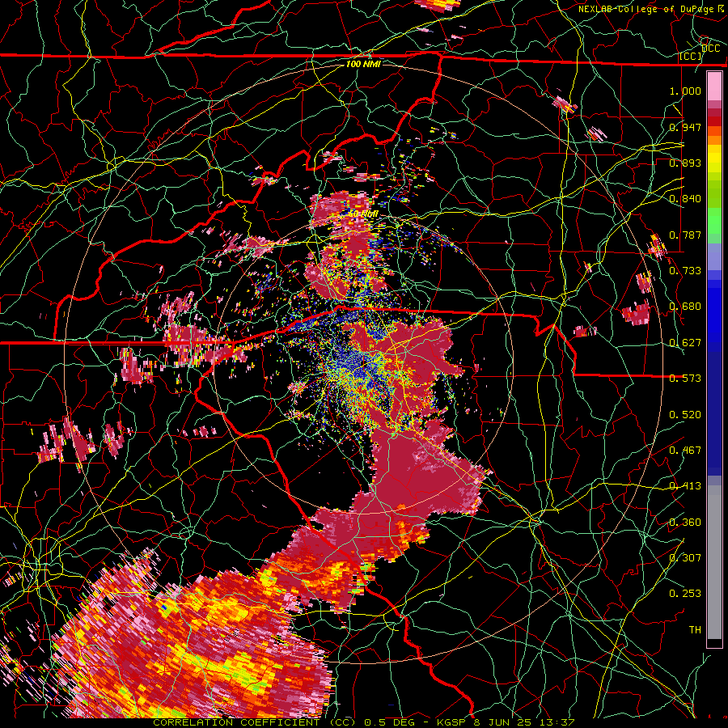Click the gray lower section of color bar

pyautogui.click(x=714, y=562)
